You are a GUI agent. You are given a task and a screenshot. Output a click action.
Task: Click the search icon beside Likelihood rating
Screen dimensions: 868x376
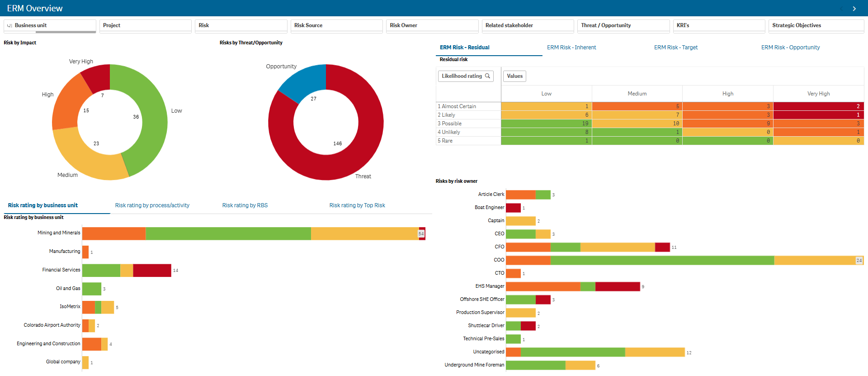click(488, 76)
